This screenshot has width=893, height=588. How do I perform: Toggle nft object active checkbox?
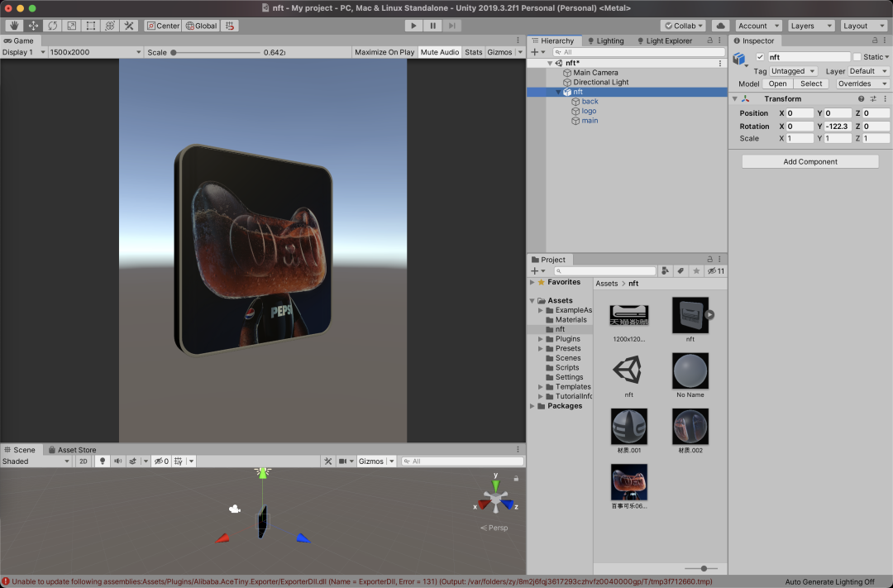760,57
